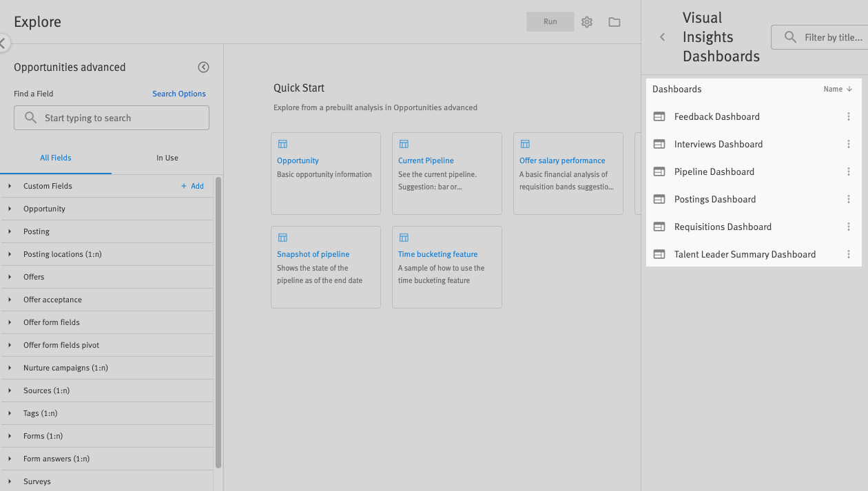This screenshot has width=868, height=491.
Task: Click the chart icon on Time bucketing feature card
Action: coord(404,238)
